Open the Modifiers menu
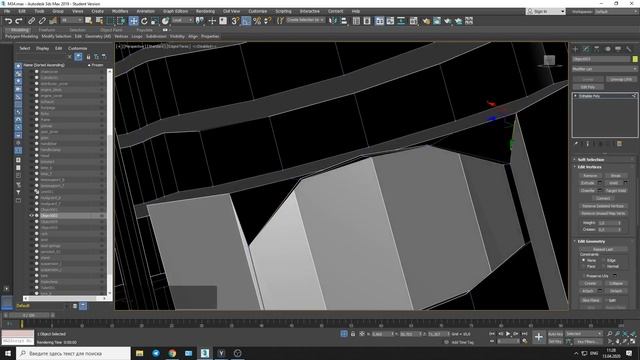This screenshot has width=640, height=360. coord(120,11)
